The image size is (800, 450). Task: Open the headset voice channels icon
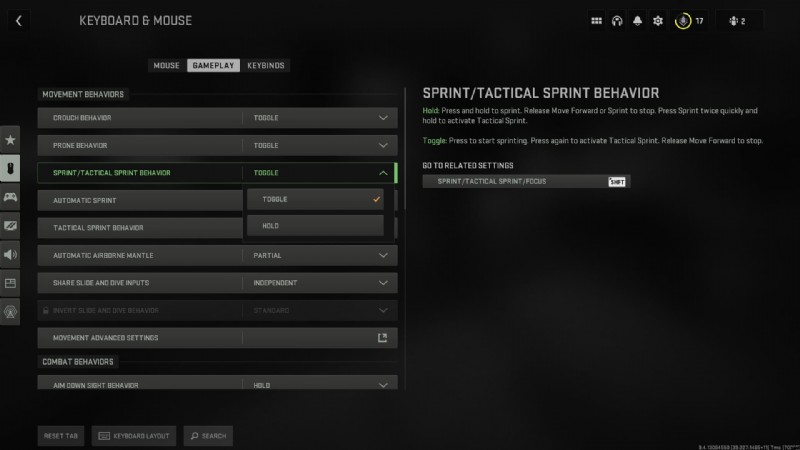[x=617, y=20]
